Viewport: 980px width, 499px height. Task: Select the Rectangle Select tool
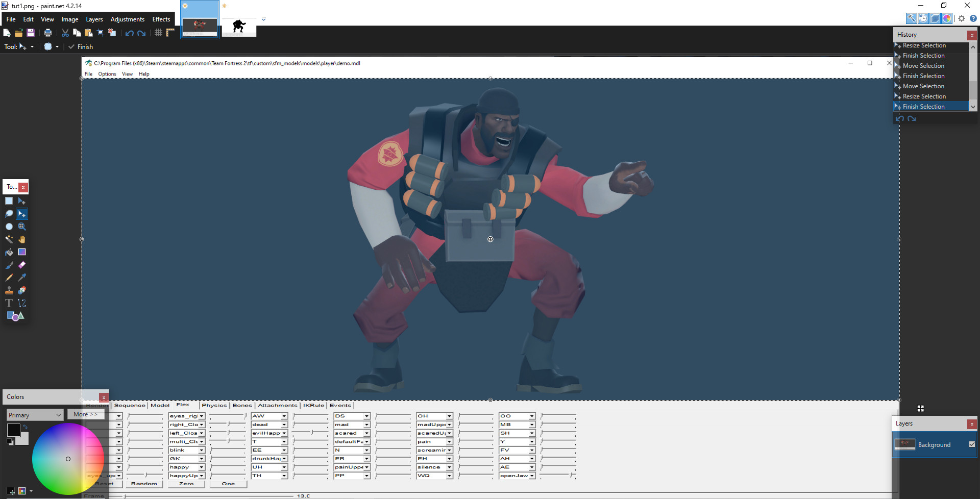(x=9, y=201)
